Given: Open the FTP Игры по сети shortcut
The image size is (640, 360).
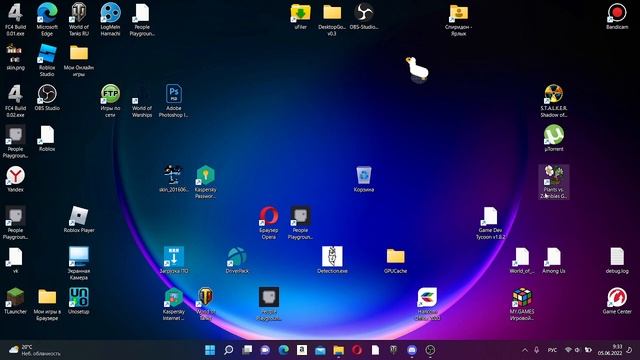Looking at the screenshot, I should tap(110, 100).
